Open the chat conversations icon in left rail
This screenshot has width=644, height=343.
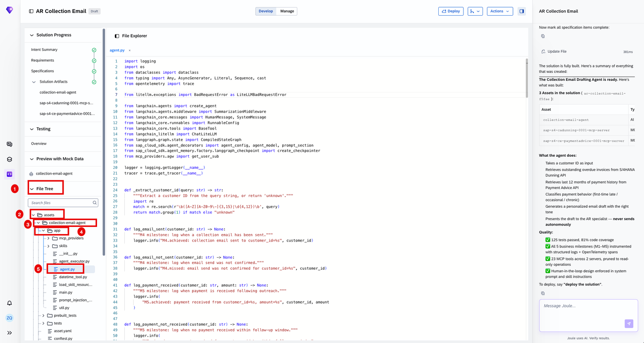[x=9, y=144]
